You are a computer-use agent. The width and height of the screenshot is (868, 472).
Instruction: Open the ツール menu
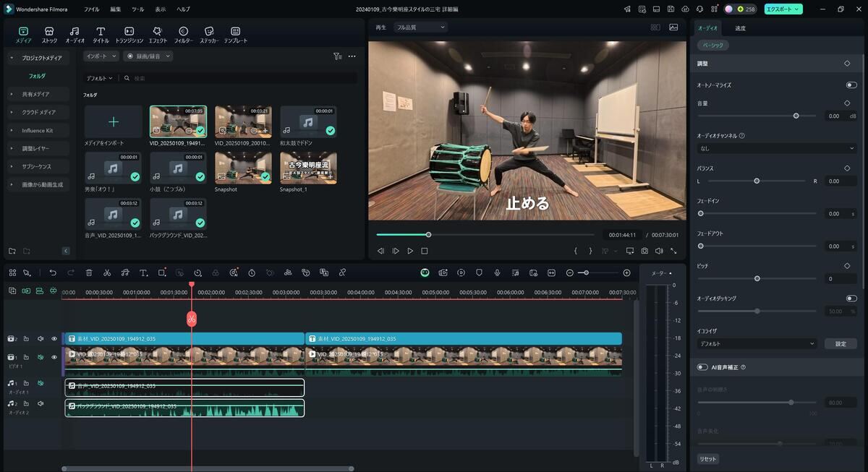point(138,9)
